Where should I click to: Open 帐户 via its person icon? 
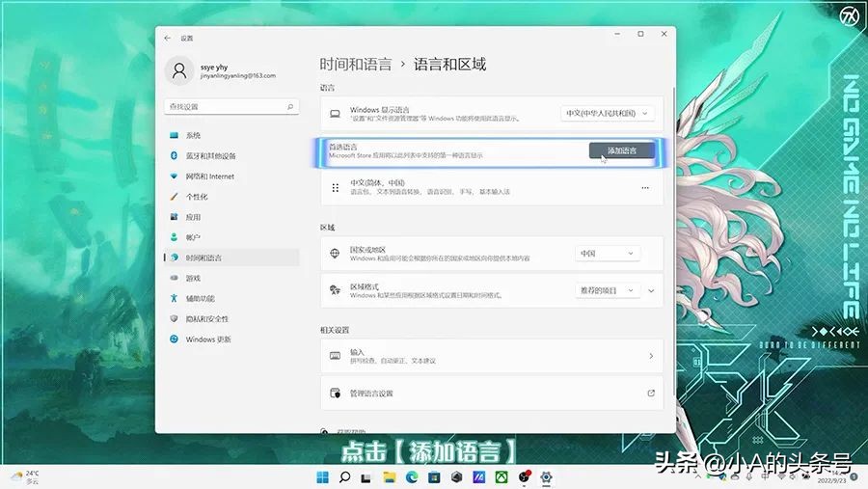pyautogui.click(x=174, y=237)
